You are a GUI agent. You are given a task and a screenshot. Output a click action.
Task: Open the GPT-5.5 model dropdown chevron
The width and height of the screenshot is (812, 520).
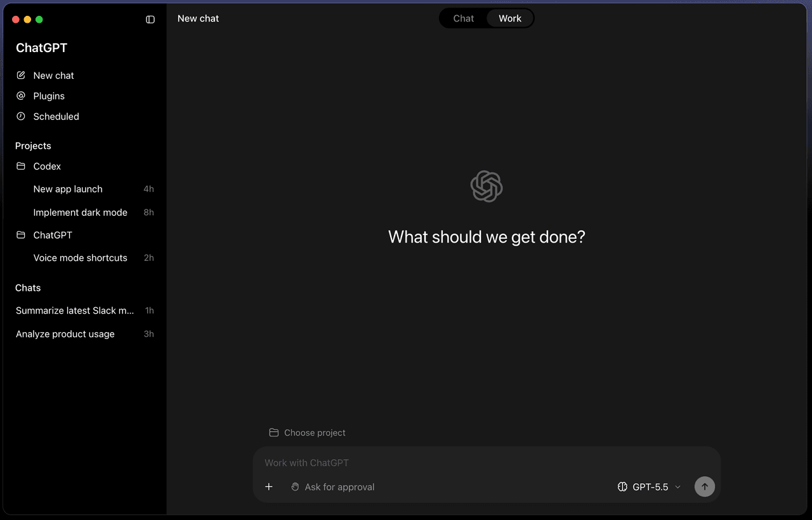click(x=678, y=487)
